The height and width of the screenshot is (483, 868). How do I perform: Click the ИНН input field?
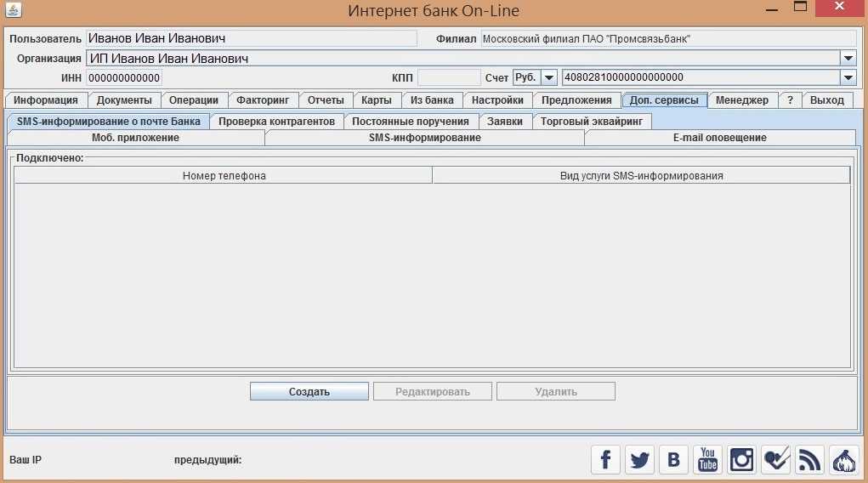(x=124, y=77)
